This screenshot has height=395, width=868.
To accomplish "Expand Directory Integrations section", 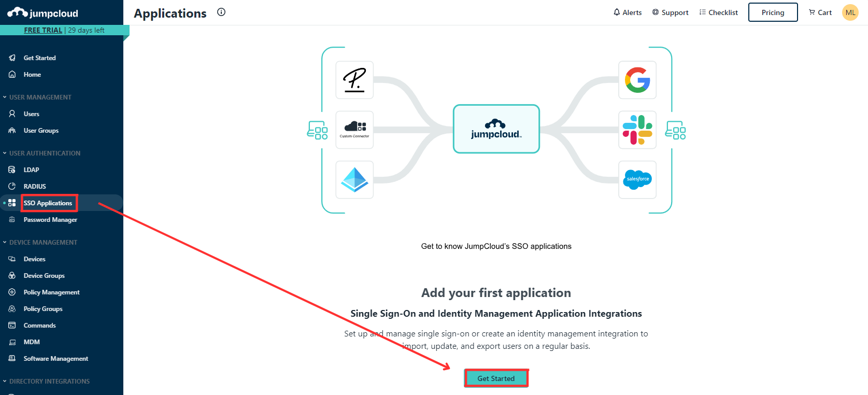I will tap(5, 382).
